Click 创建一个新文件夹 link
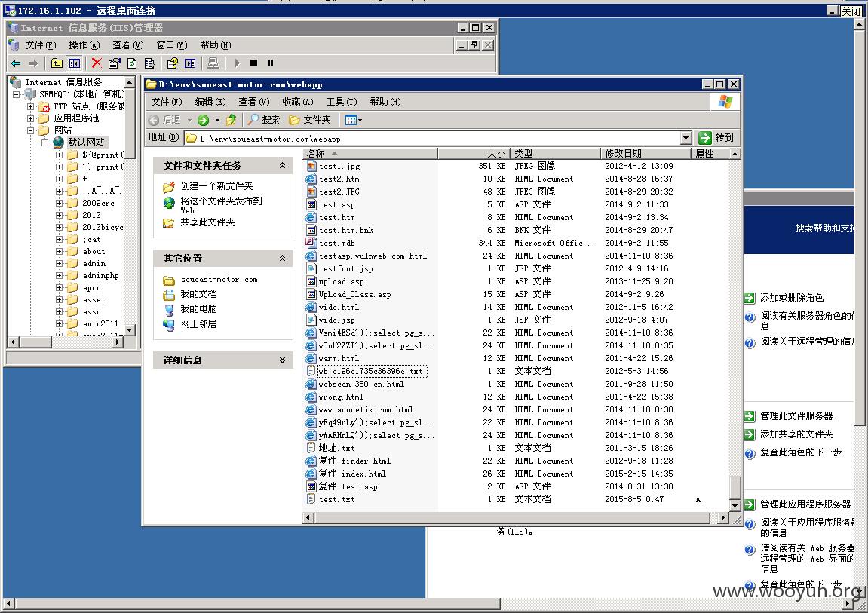Viewport: 868px width, 613px height. tap(216, 186)
